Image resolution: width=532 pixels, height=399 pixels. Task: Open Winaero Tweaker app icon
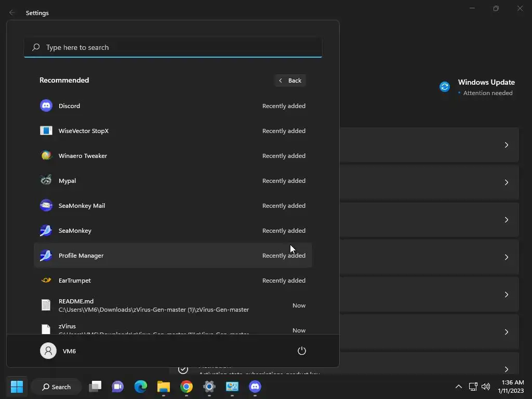coord(46,155)
